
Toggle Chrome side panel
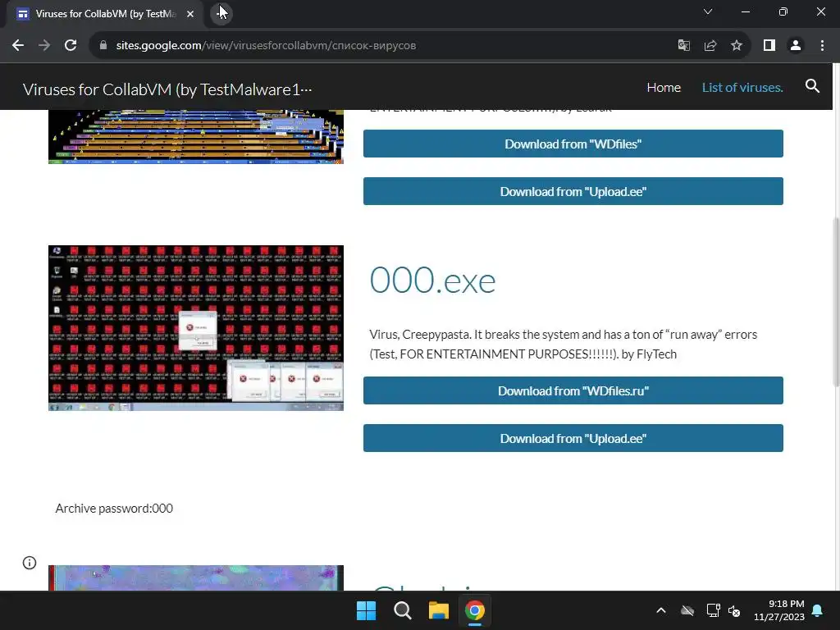(769, 46)
